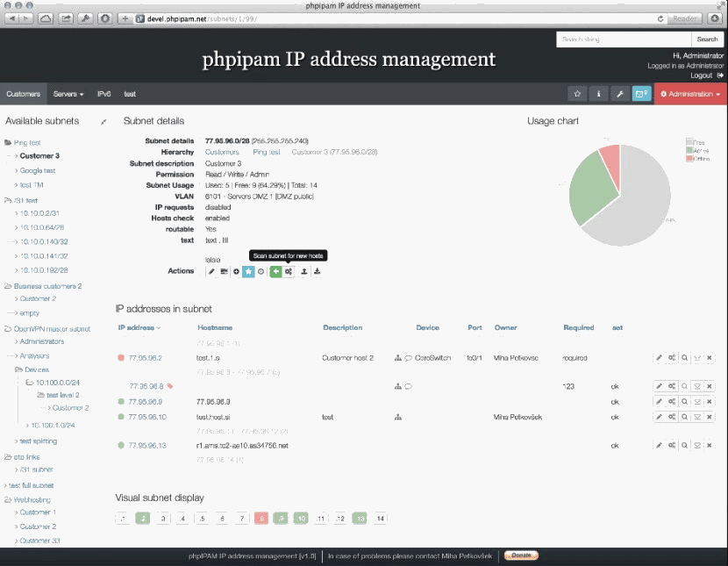Click the CoreSwitch device link
The height and width of the screenshot is (566, 728).
tap(432, 358)
